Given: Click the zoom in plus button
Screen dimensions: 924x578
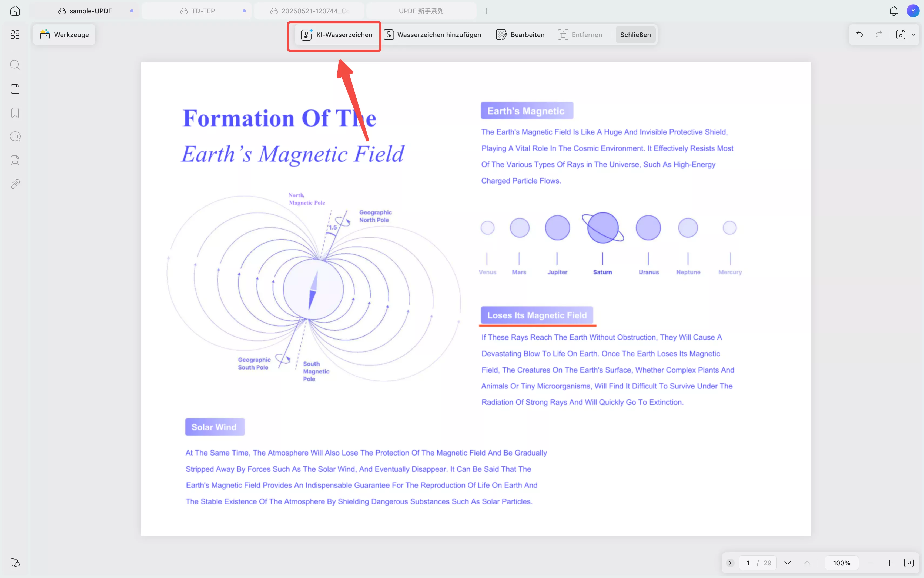Looking at the screenshot, I should click(x=889, y=563).
